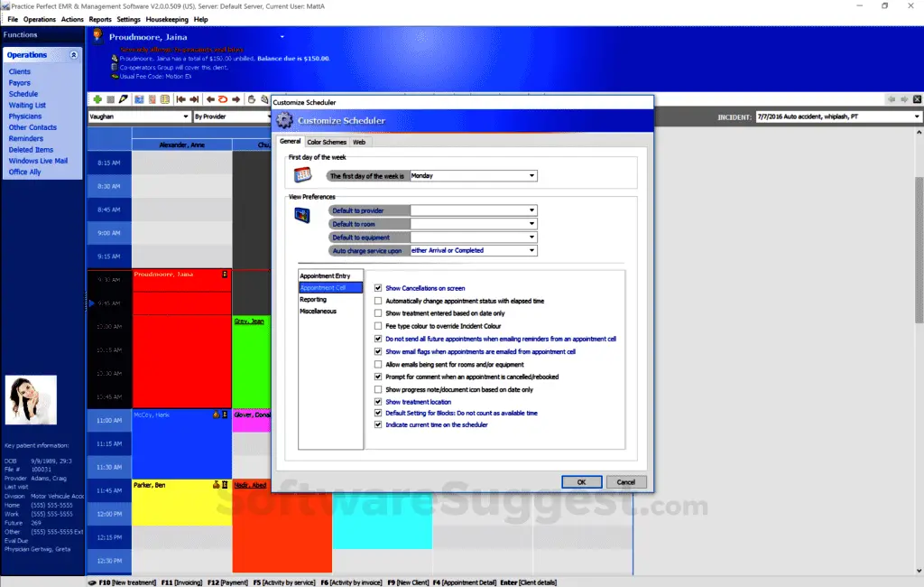Click the blue calendar view icon in toolbar
This screenshot has width=924, height=587.
[x=139, y=99]
